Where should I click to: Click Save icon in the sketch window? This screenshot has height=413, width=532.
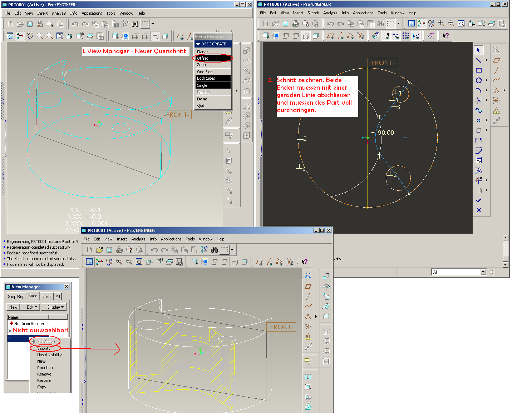point(285,24)
